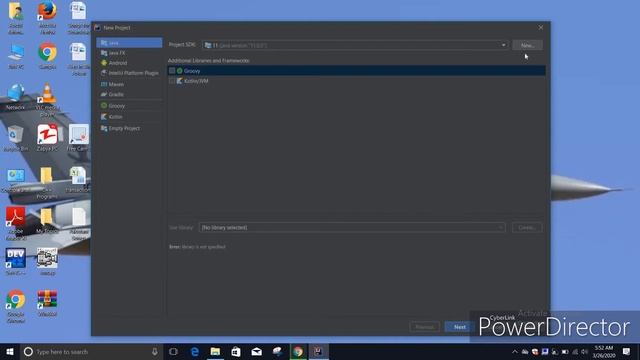Select the WinRAR desktop icon
The width and height of the screenshot is (640, 360).
coord(47,303)
